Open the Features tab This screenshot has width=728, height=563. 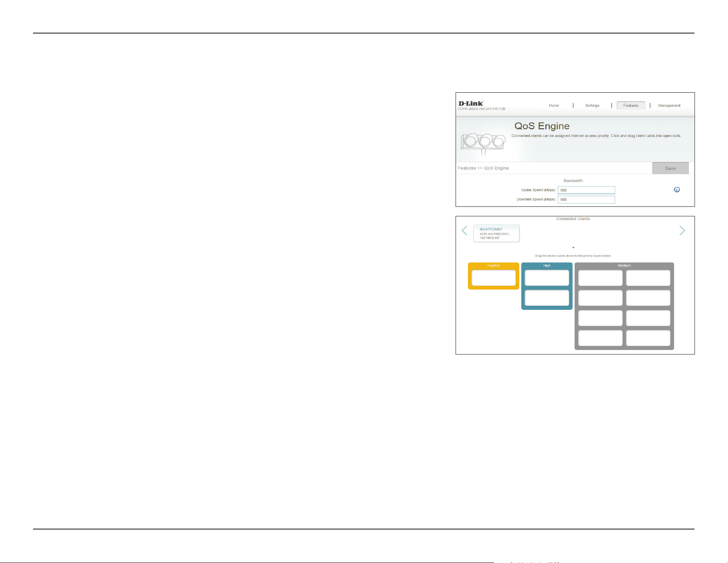(631, 105)
